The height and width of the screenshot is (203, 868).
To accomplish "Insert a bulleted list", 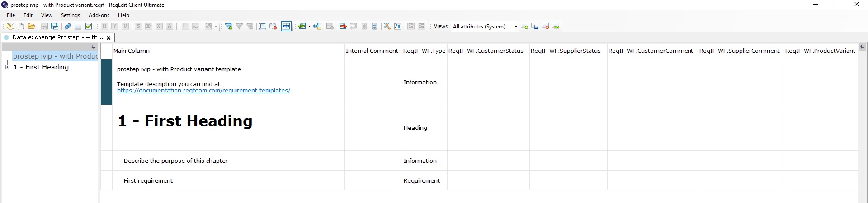I will tap(185, 26).
